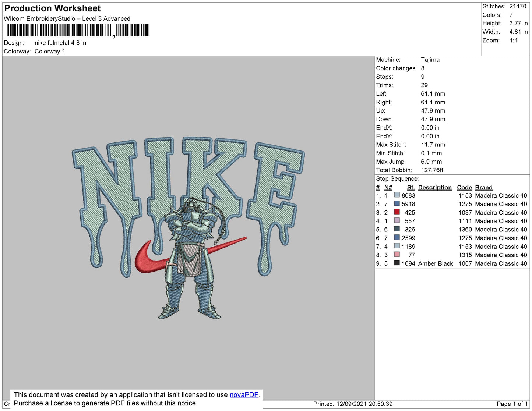
Task: Click the Description column header
Action: click(x=434, y=187)
